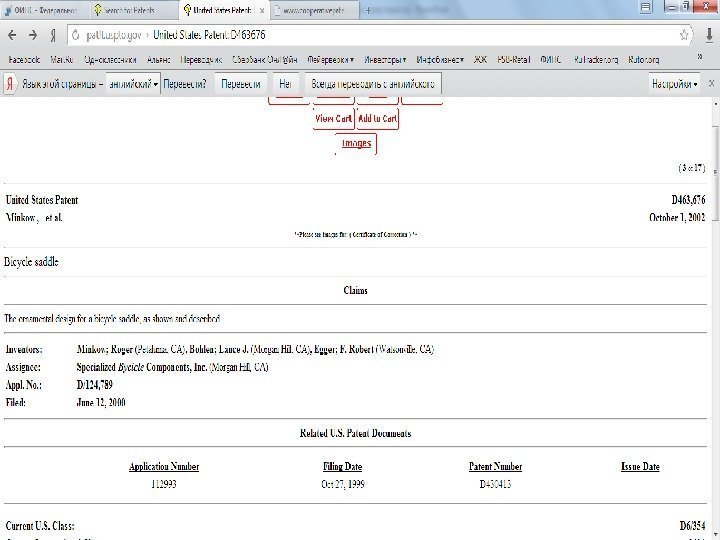The width and height of the screenshot is (720, 540).
Task: Click the filed date June 12, 2000
Action: 101,402
